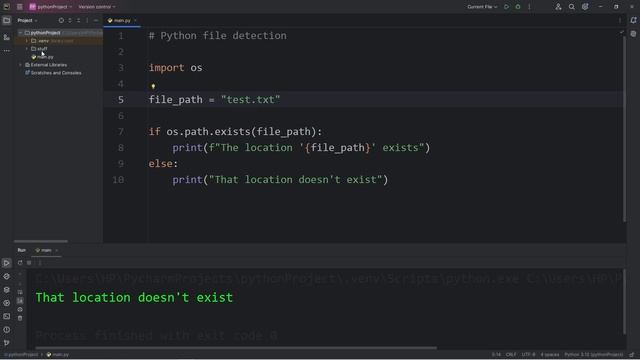640x360 pixels.
Task: Collapse all items in Project panel
Action: pyautogui.click(x=78, y=20)
